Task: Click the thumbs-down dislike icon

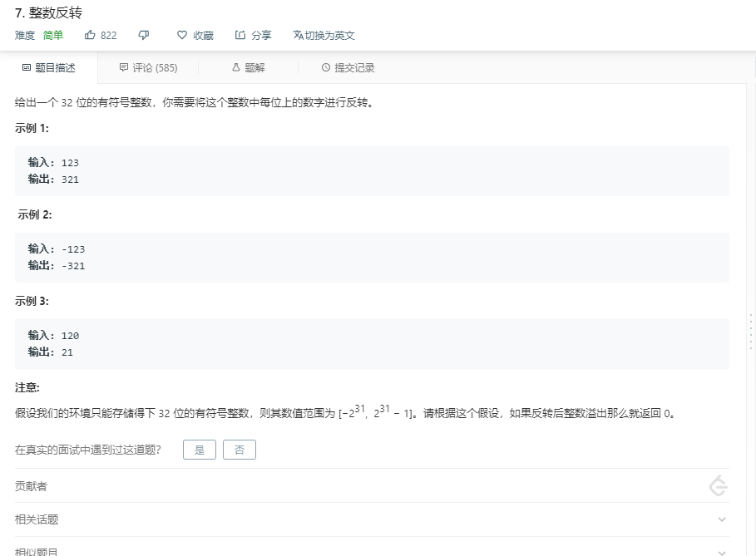Action: tap(144, 35)
